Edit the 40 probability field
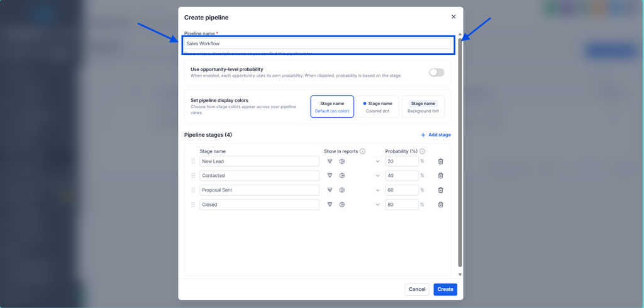644x308 pixels. tap(402, 176)
